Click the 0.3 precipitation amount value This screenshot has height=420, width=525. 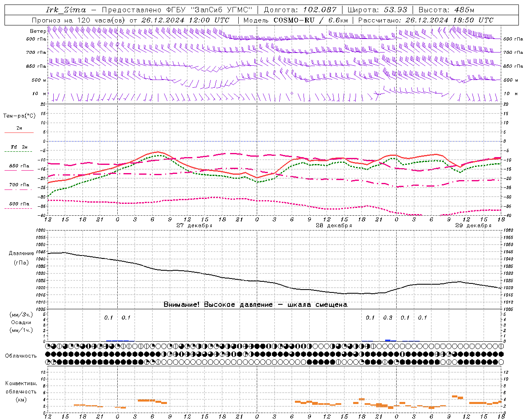[x=388, y=317]
